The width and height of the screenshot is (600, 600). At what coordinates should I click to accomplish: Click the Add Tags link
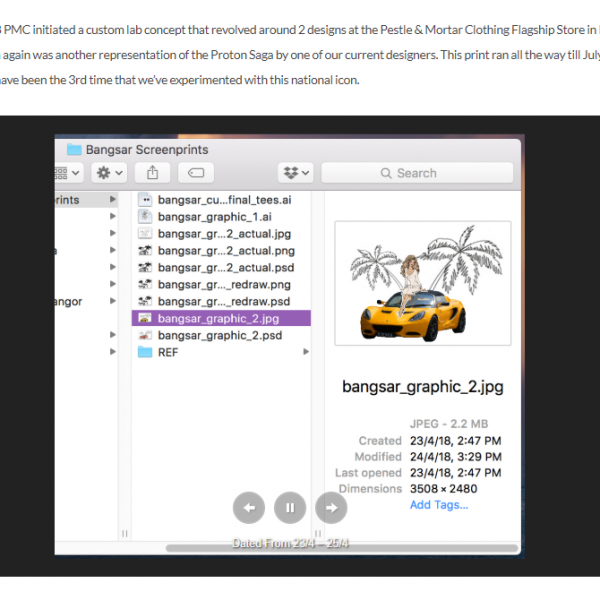[x=438, y=505]
